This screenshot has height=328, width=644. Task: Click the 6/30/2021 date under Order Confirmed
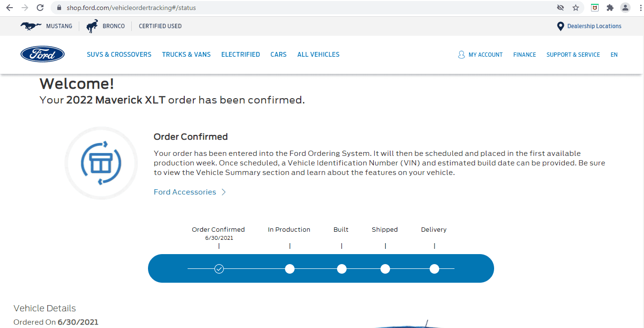coord(219,237)
